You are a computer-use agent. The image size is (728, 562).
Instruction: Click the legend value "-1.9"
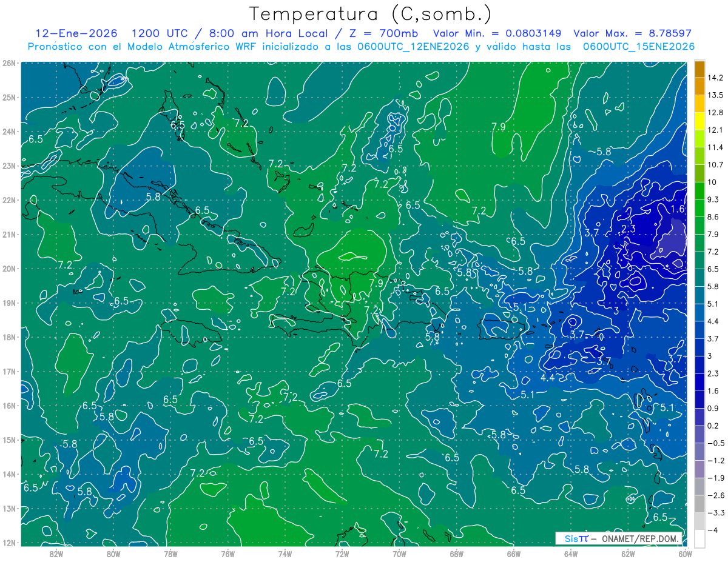coord(716,478)
